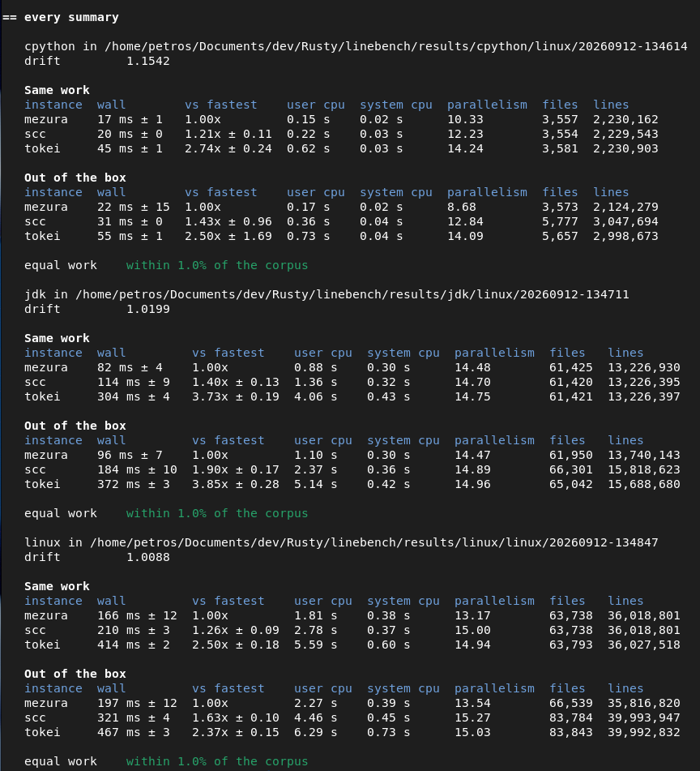Click the drift value 1.0199
This screenshot has height=771, width=700.
148,309
